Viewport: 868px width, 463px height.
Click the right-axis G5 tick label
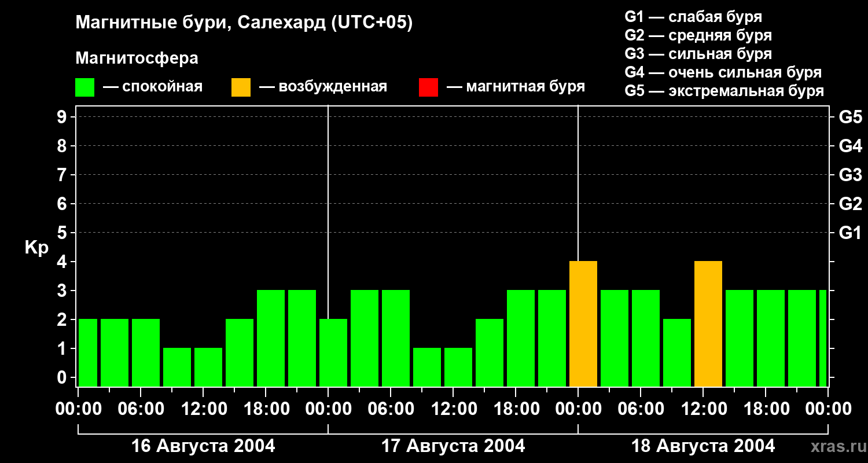(851, 117)
